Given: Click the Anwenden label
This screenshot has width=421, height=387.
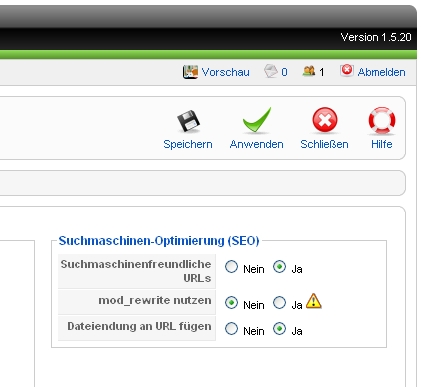Looking at the screenshot, I should (257, 144).
